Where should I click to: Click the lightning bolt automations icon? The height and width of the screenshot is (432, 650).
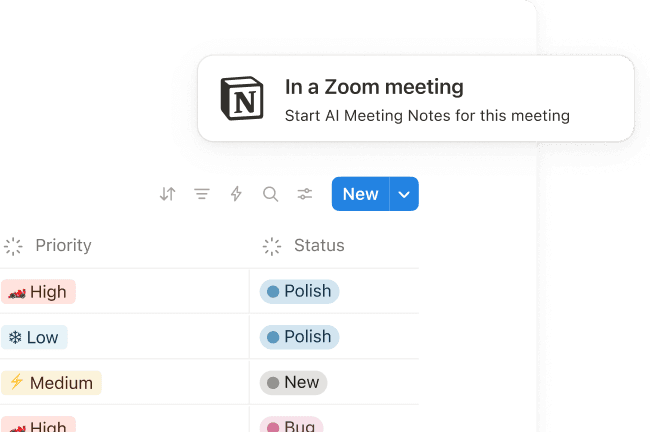[x=236, y=194]
